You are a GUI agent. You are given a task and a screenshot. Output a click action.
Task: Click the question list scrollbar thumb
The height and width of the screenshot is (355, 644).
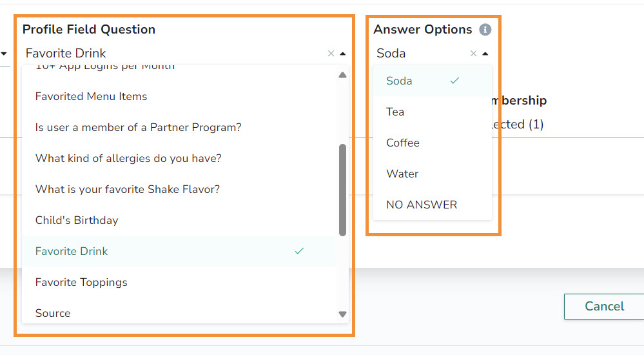[342, 190]
